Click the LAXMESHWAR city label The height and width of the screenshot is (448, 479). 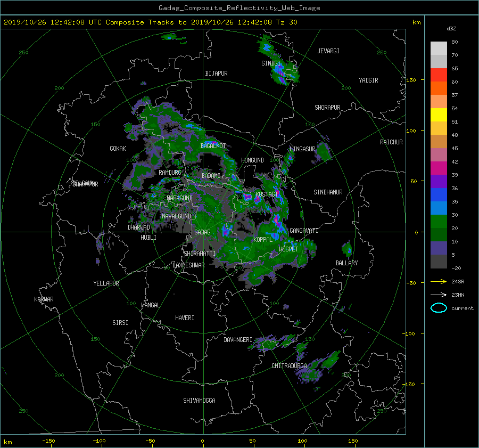click(x=188, y=265)
